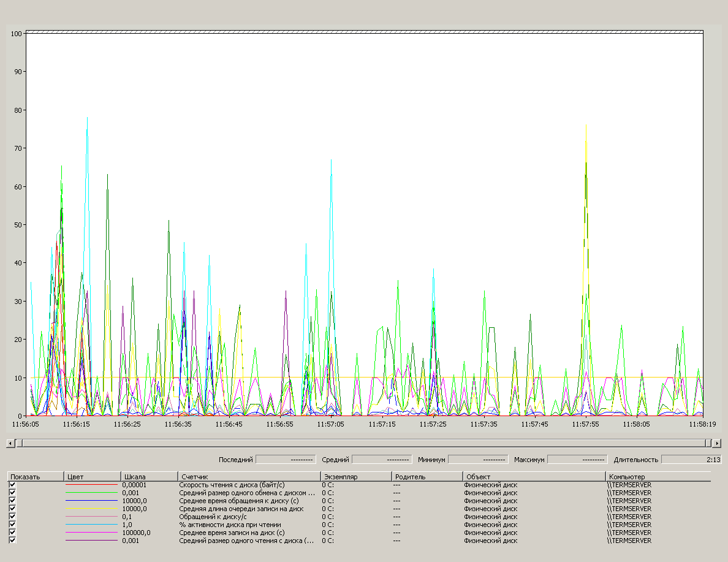
Task: Click the "11:57:05" time label on the axis
Action: tap(330, 424)
